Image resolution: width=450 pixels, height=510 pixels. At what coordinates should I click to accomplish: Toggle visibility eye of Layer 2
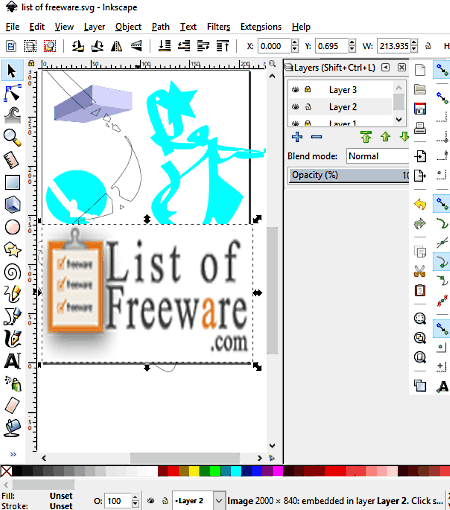[295, 107]
